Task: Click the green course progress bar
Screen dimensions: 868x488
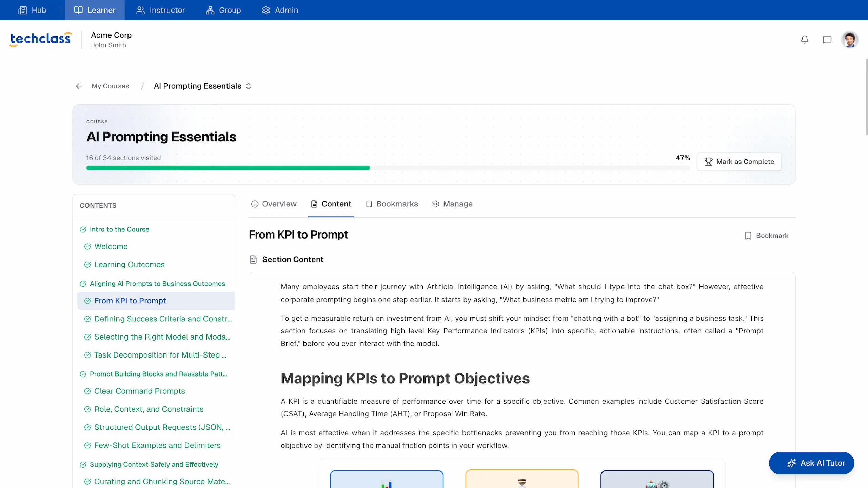Action: point(228,168)
